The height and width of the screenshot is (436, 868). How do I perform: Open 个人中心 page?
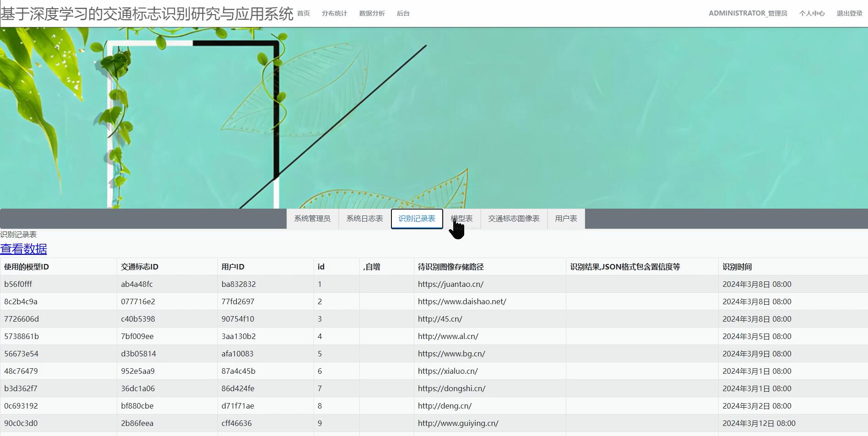812,13
